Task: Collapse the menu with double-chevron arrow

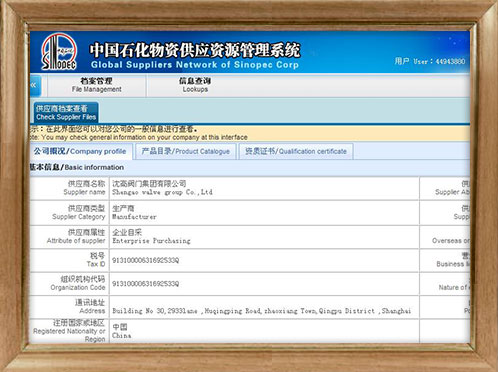Action: [x=35, y=86]
